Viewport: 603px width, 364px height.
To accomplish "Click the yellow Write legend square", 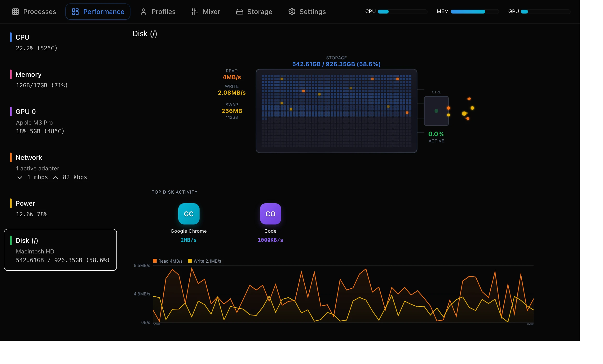I will coord(190,261).
